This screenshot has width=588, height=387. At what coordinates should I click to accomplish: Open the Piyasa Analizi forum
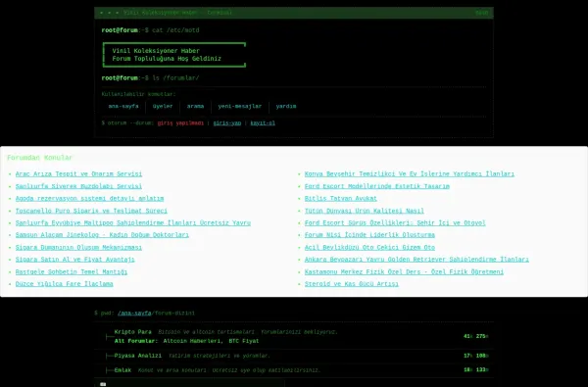[x=138, y=356]
